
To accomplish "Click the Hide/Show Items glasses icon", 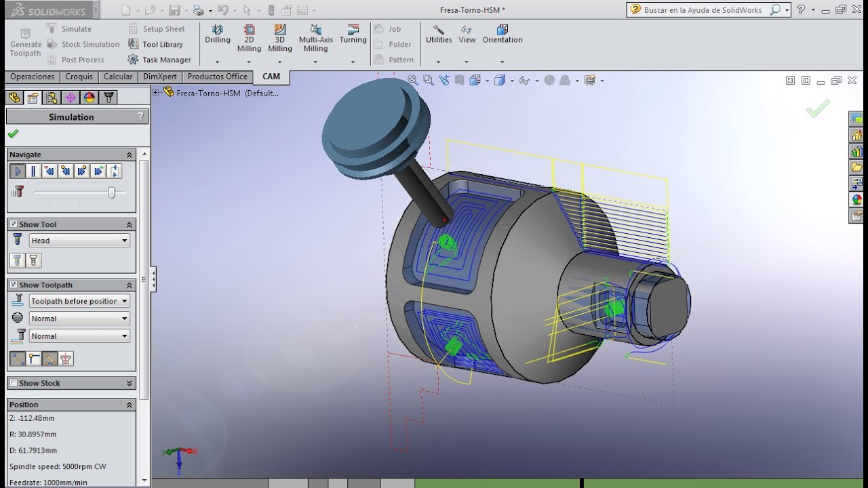I will click(524, 80).
